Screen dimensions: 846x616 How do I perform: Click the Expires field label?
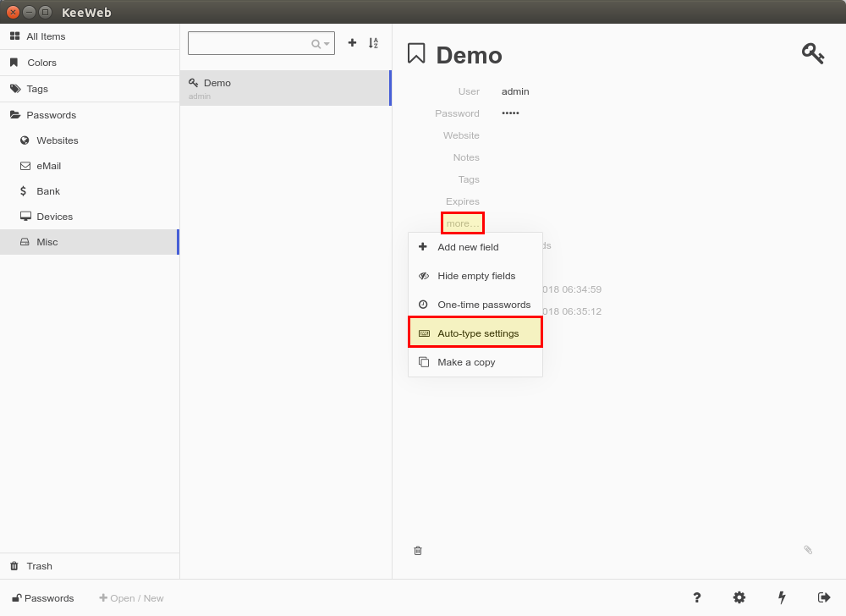463,201
